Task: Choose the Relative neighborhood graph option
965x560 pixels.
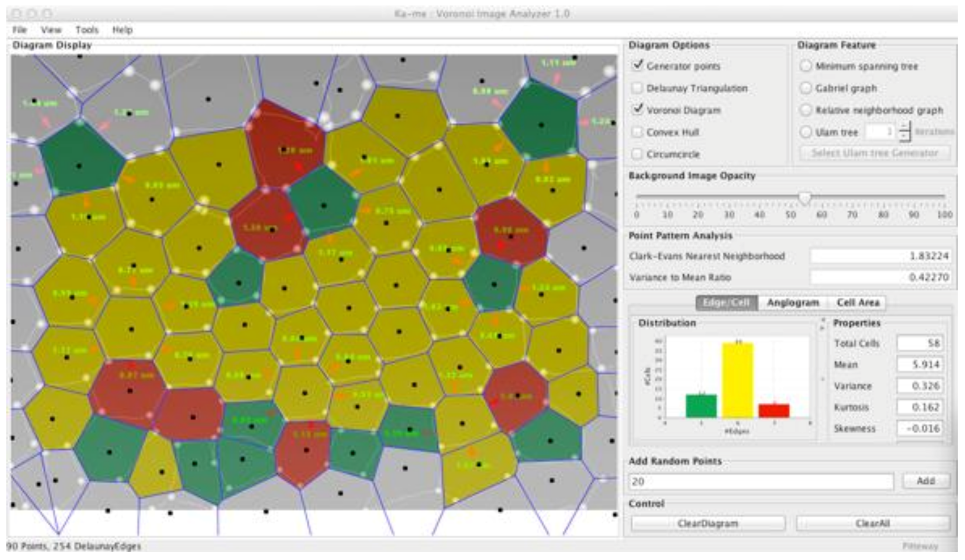Action: pyautogui.click(x=806, y=110)
